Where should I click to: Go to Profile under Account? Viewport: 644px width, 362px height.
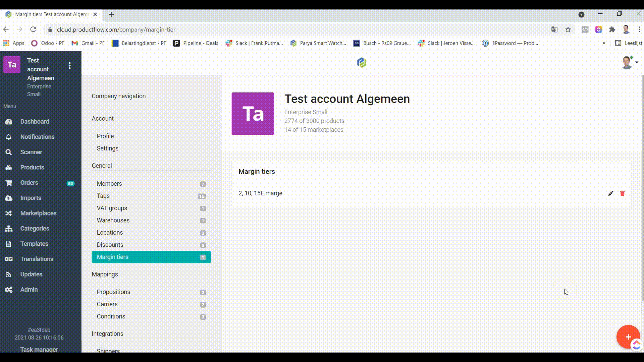(x=105, y=136)
